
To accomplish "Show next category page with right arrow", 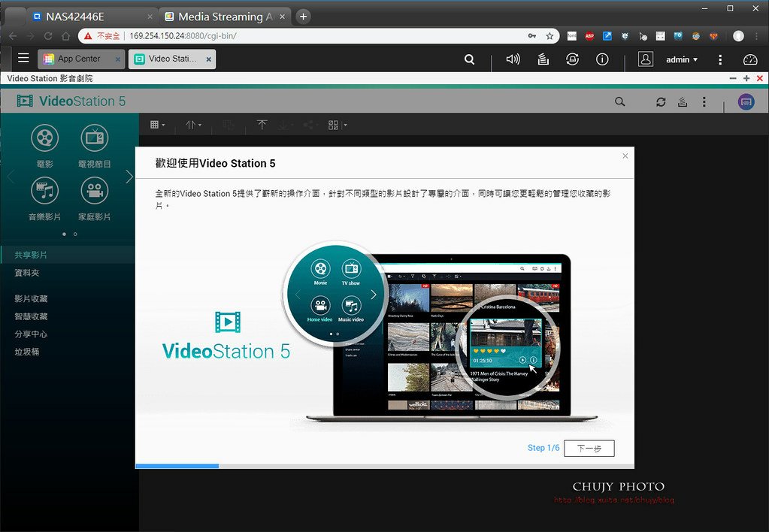I will [129, 177].
